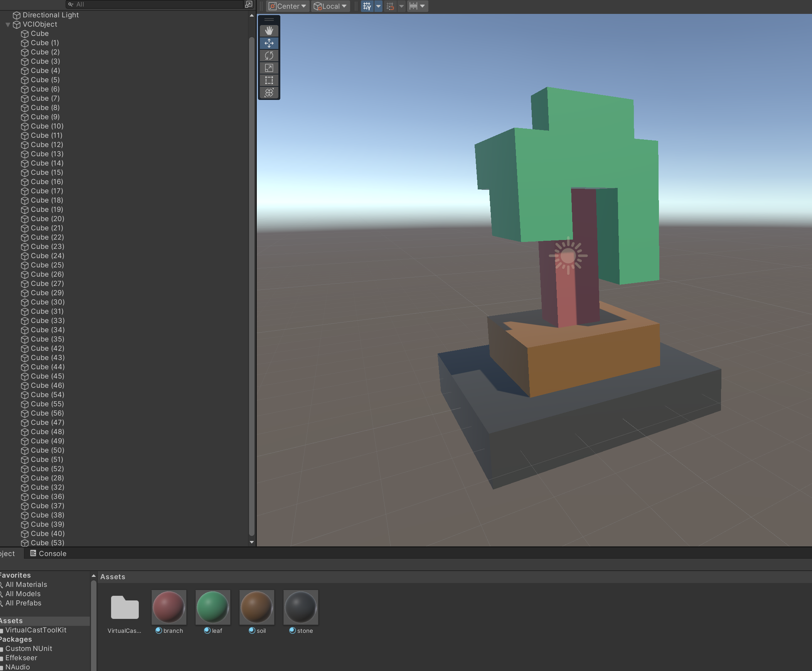This screenshot has height=671, width=812.
Task: Click All Materials in Favorites
Action: (x=26, y=585)
